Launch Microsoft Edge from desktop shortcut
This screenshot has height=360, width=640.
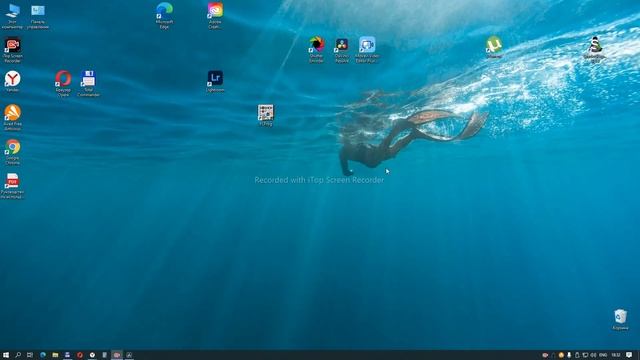(x=164, y=16)
